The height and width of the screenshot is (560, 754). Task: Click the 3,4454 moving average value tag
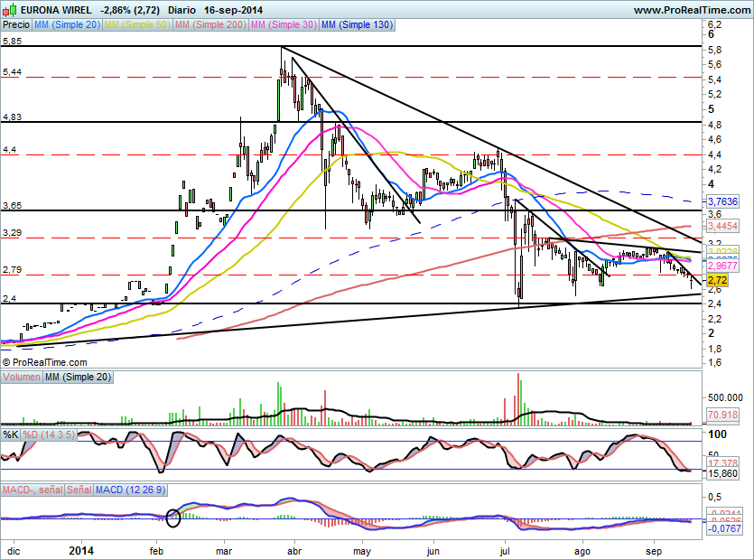(722, 226)
